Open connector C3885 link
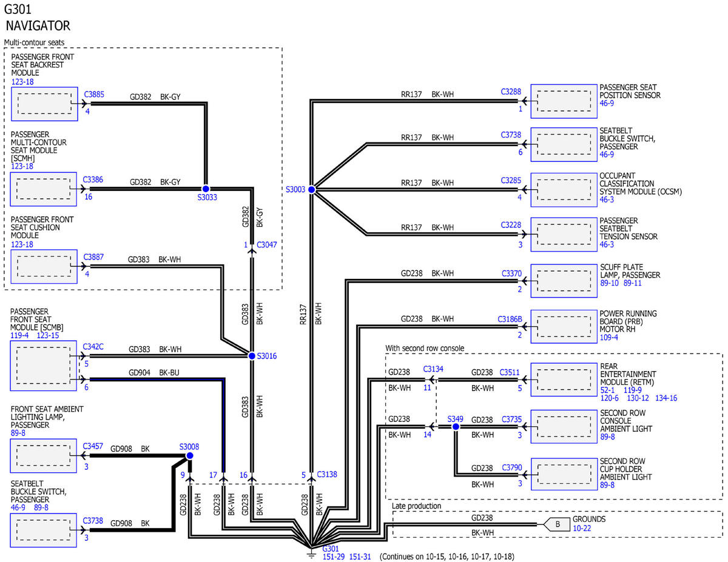The width and height of the screenshot is (728, 562). click(94, 94)
